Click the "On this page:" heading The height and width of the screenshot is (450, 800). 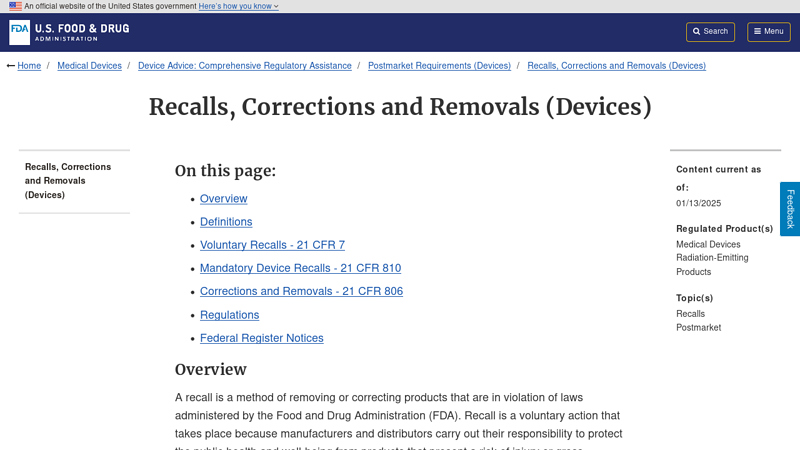pyautogui.click(x=226, y=170)
